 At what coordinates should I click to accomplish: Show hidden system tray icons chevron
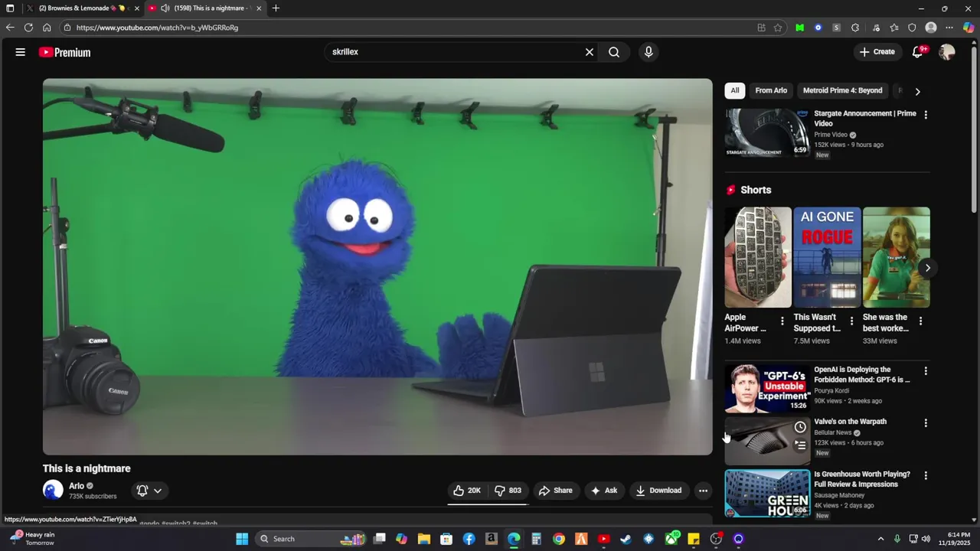[x=880, y=539]
